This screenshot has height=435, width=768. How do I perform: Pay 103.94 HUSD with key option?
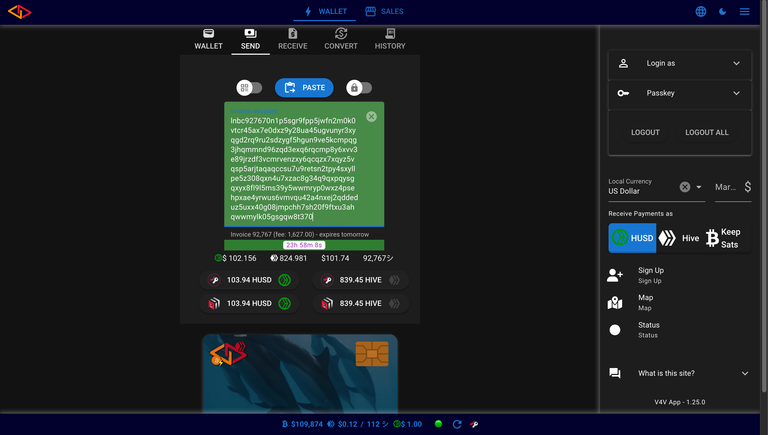click(249, 280)
